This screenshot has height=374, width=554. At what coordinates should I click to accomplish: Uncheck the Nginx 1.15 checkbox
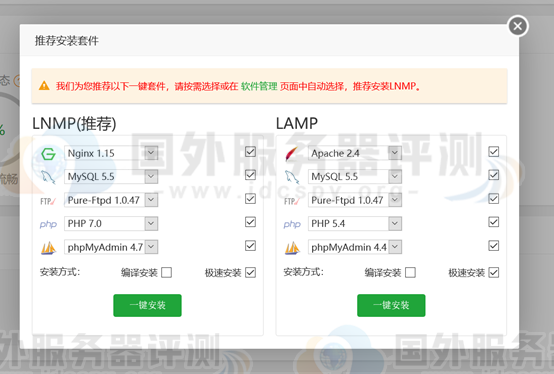point(250,152)
